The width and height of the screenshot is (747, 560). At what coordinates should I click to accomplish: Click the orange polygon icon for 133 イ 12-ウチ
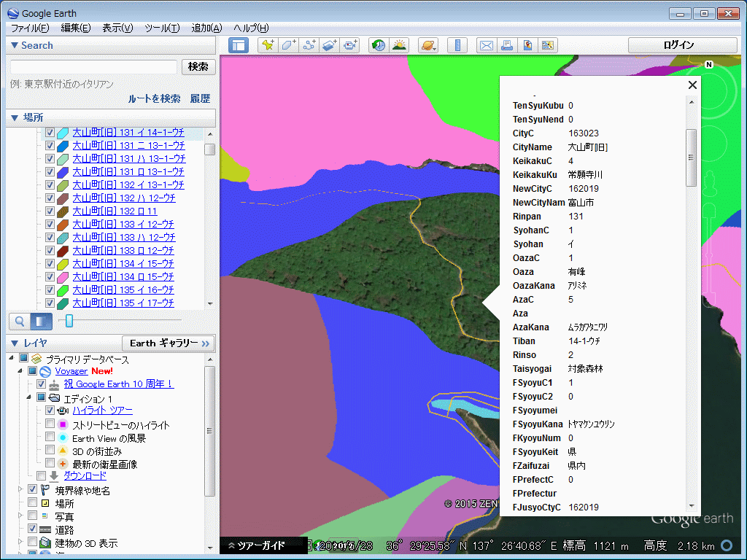click(63, 225)
